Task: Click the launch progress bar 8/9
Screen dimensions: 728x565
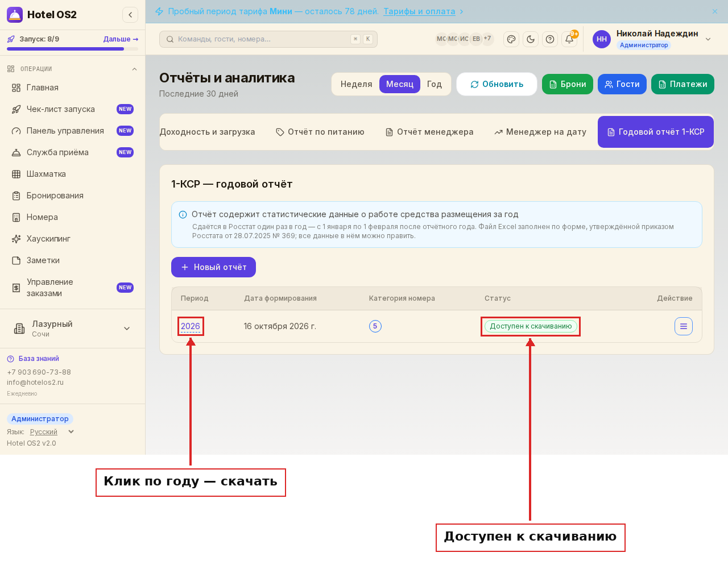Action: click(73, 49)
